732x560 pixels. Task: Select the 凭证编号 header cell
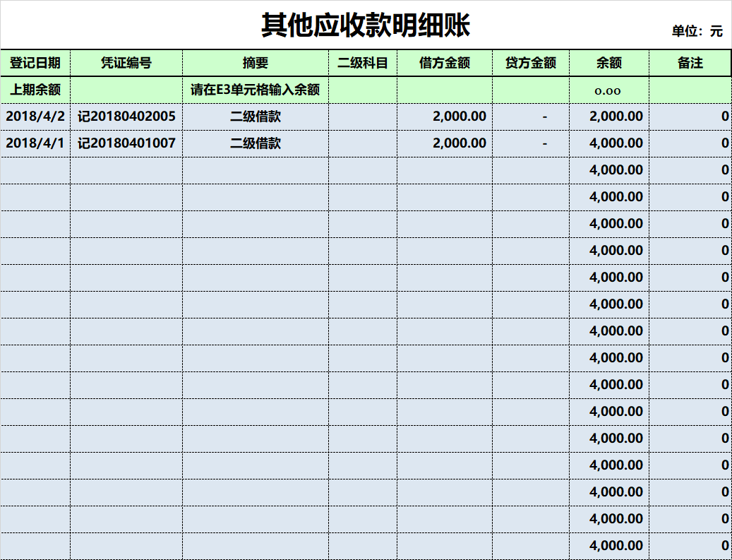126,63
